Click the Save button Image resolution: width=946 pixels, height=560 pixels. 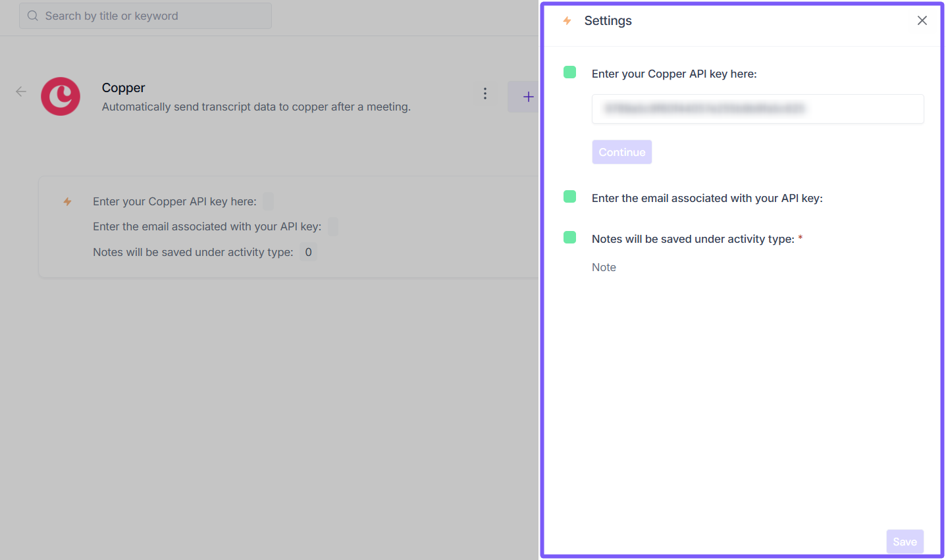(905, 542)
